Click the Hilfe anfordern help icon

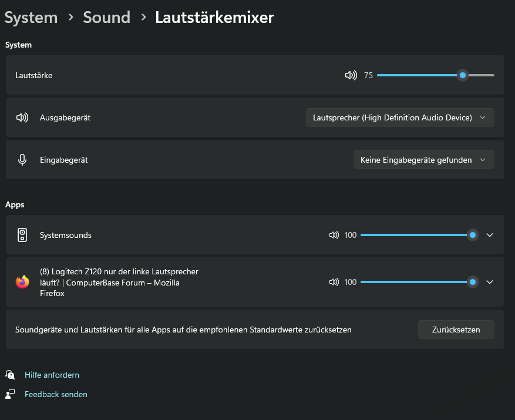[x=10, y=375]
